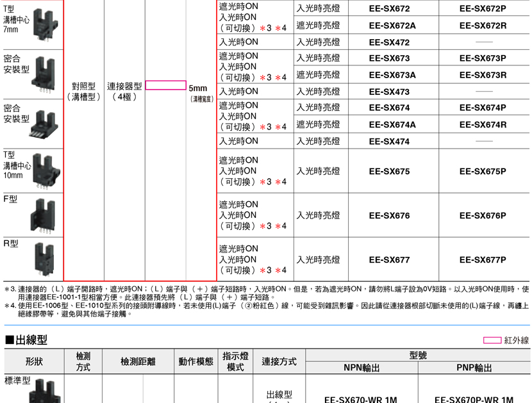Click the 標準型 shape label
Image resolution: width=532 pixels, height=403 pixels.
[x=17, y=381]
